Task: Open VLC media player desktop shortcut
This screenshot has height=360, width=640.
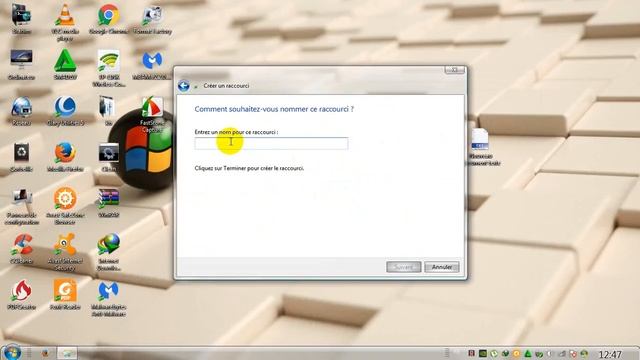Action: point(65,22)
